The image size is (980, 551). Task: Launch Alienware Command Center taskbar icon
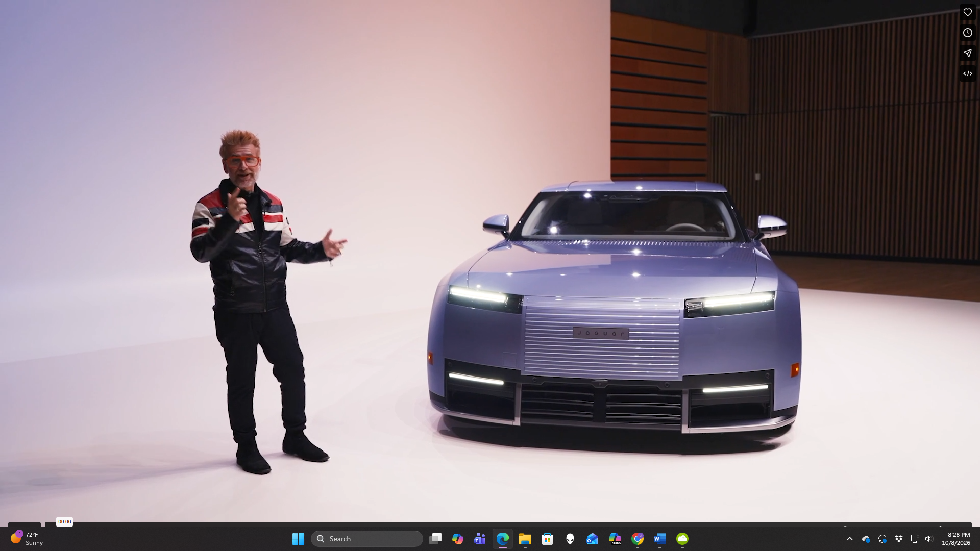570,539
